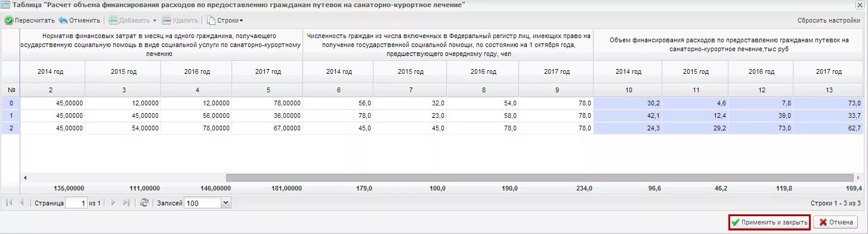The image size is (868, 234).
Task: Click the table window title icon
Action: (x=5, y=5)
